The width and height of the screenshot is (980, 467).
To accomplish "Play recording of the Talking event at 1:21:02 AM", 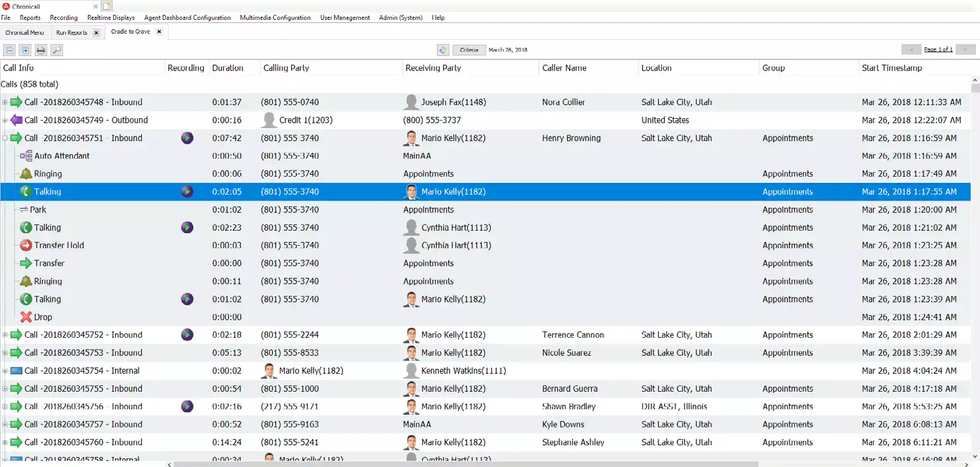I will (x=187, y=228).
